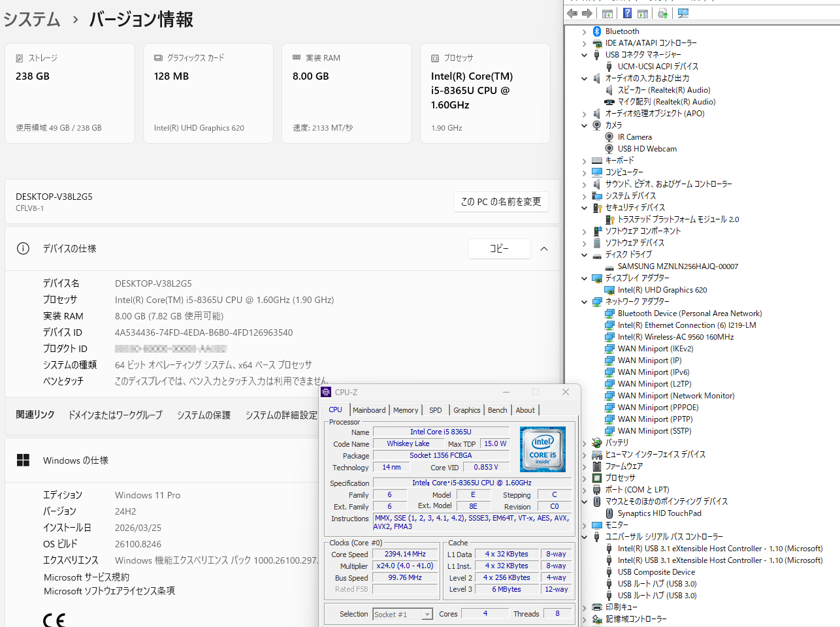Go back to システム in the breadcrumb

[32, 20]
